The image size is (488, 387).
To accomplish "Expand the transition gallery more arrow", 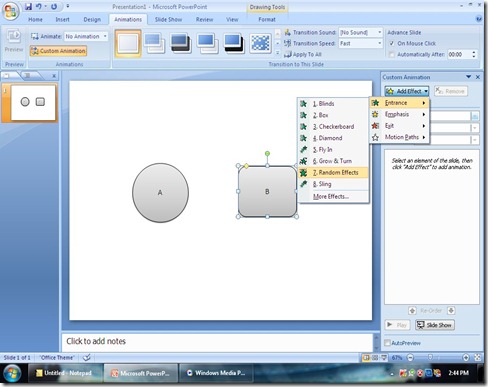I will pos(277,53).
